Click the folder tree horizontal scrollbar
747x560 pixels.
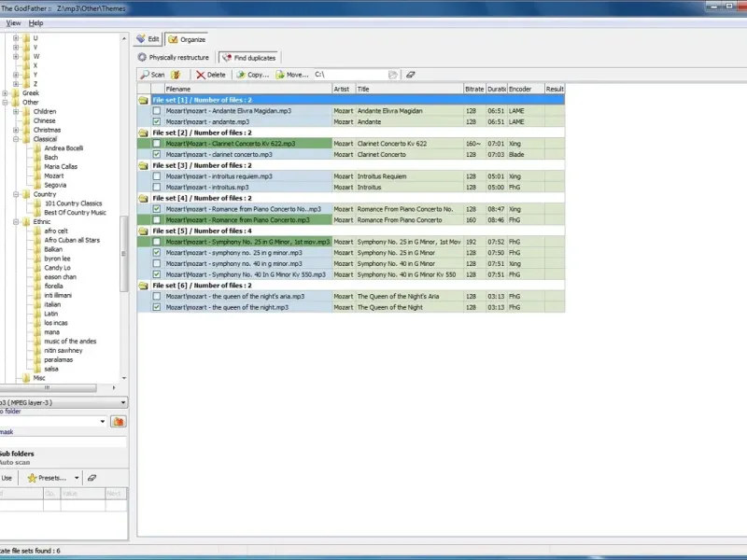48,388
